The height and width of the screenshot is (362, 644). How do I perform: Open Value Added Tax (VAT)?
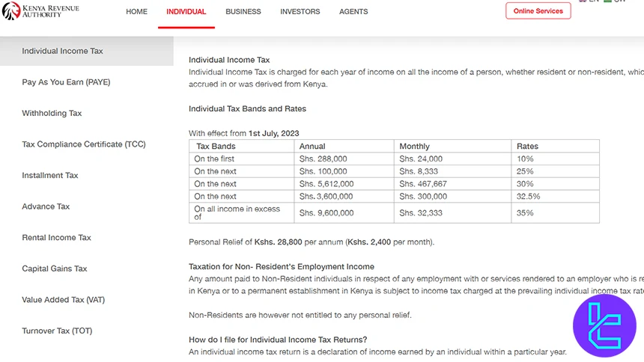click(x=63, y=300)
